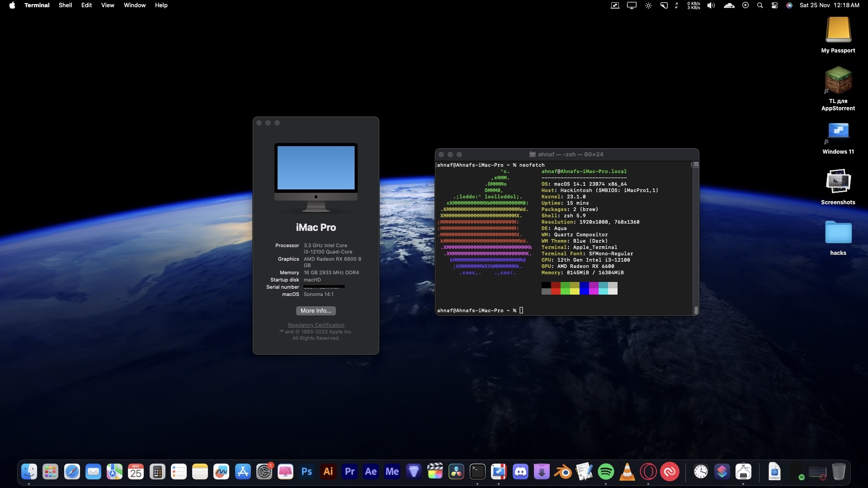Viewport: 868px width, 488px height.
Task: Open Control Center in the menu bar
Action: point(774,5)
